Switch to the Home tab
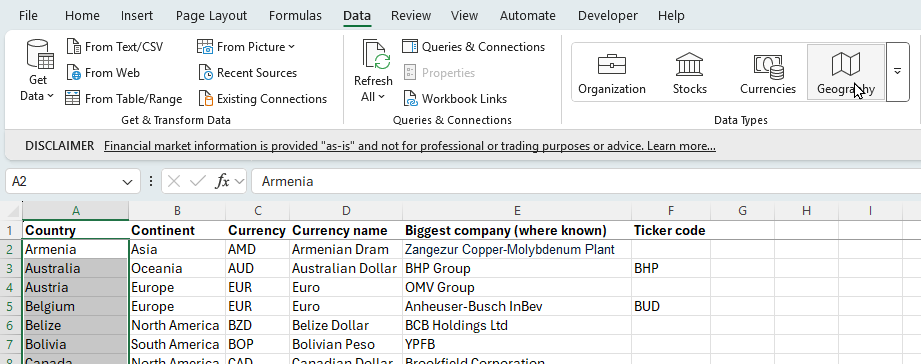 point(82,15)
